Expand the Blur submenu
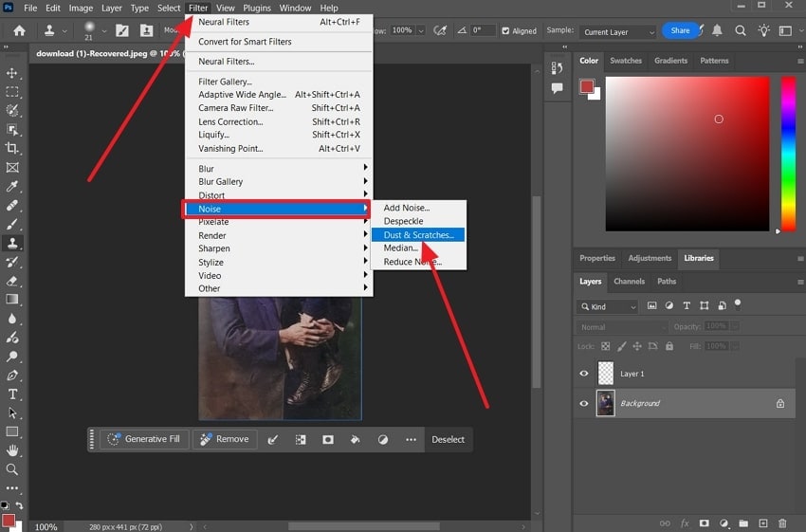Viewport: 806px width, 532px height. [279, 169]
